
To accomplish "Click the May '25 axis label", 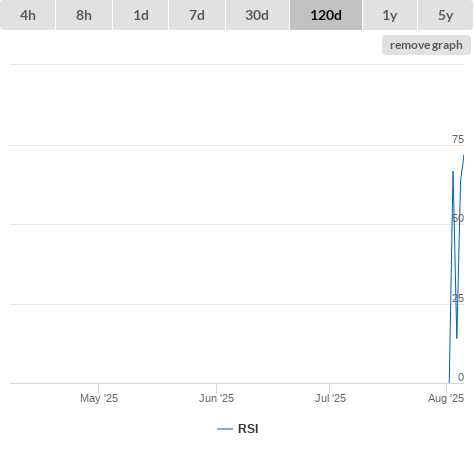I will click(99, 398).
